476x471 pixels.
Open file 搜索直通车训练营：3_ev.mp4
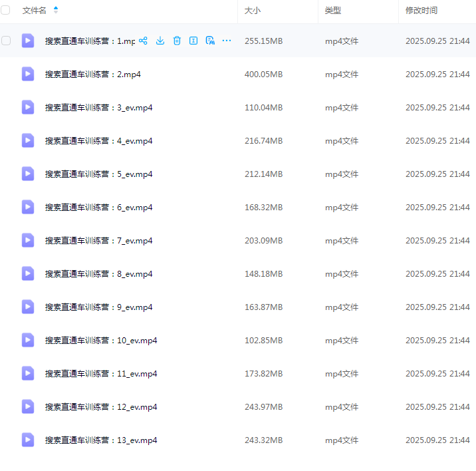click(98, 108)
